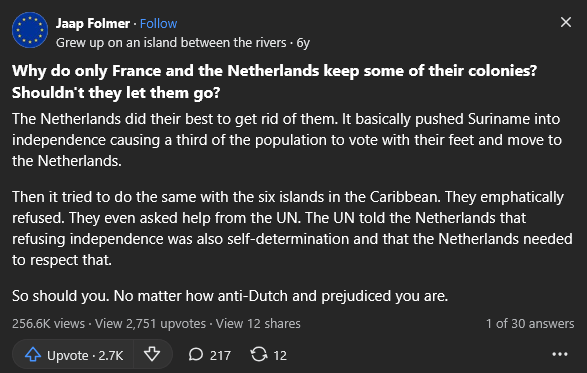Click the paragraph mentioning Suriname
This screenshot has width=587, height=373.
(287, 140)
